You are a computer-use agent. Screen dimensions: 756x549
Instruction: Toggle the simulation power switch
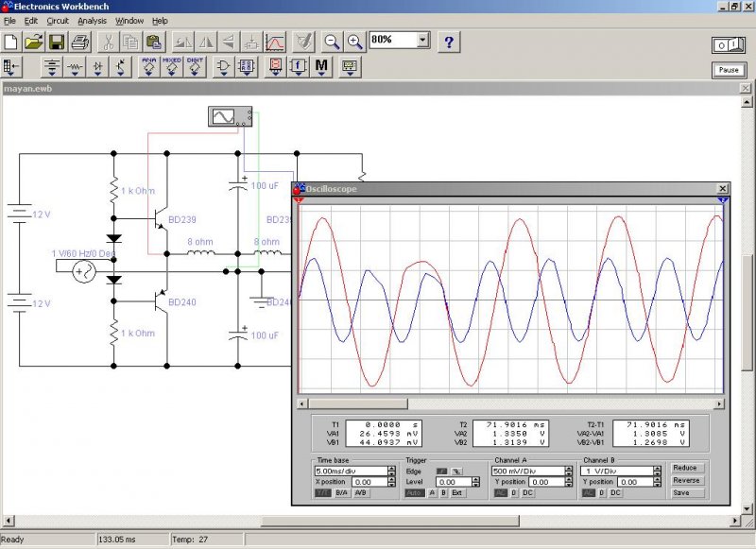click(728, 44)
